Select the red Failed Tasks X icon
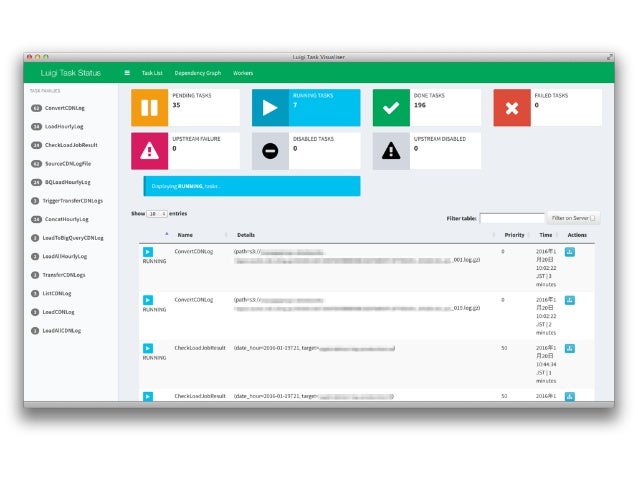Screen dimensions: 638x479 [x=512, y=108]
